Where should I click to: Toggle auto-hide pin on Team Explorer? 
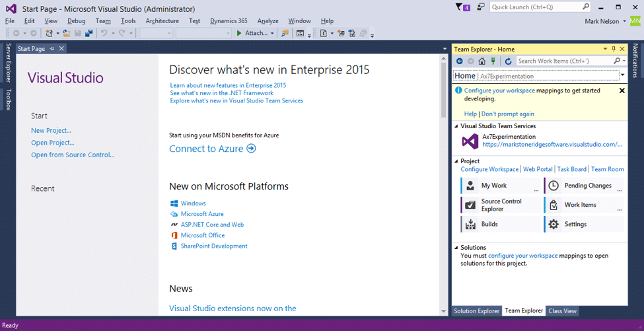coord(614,49)
